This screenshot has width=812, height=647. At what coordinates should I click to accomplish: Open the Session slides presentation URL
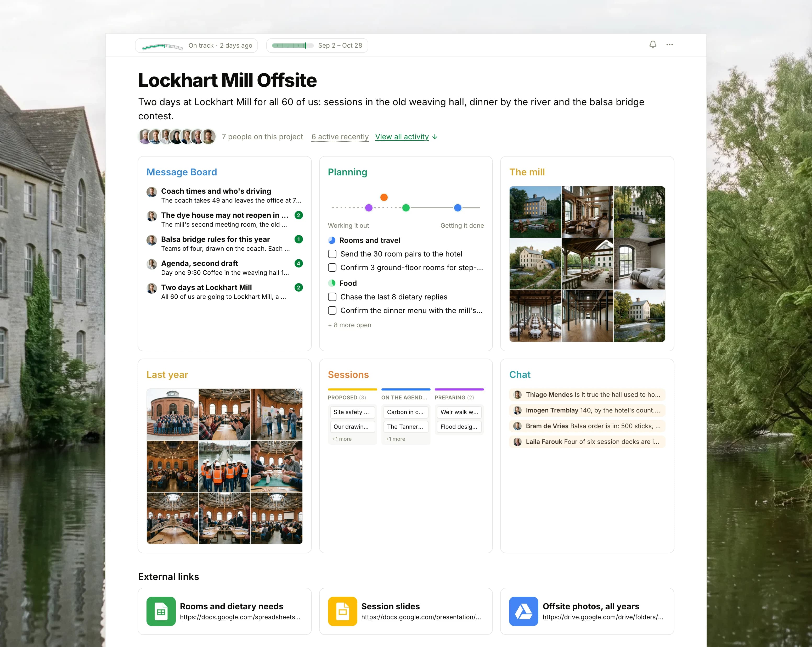click(x=421, y=617)
